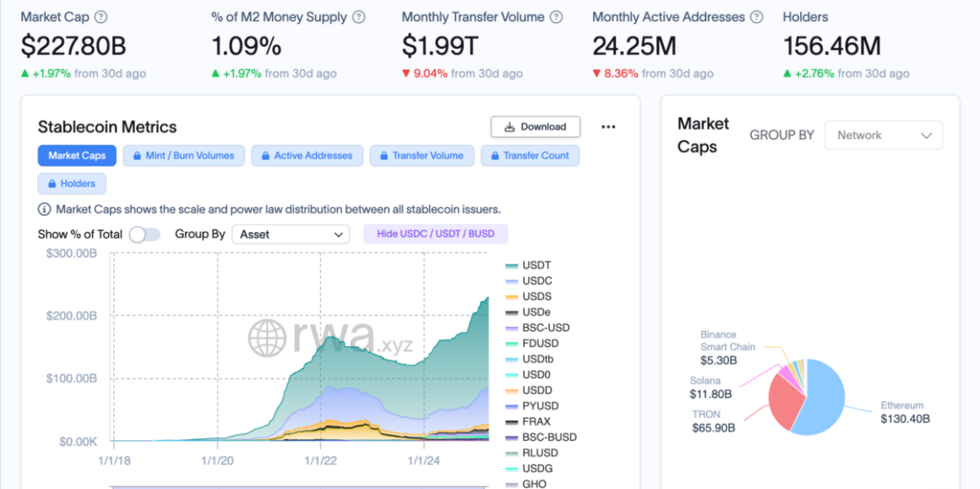Viewport: 980px width, 489px height.
Task: Click the Download button
Action: point(535,127)
